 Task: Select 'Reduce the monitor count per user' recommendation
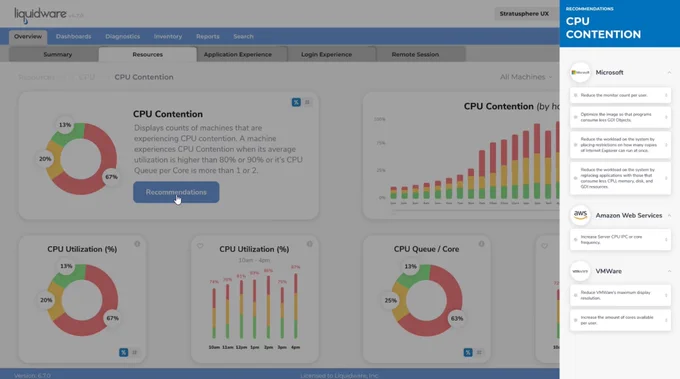tap(620, 95)
